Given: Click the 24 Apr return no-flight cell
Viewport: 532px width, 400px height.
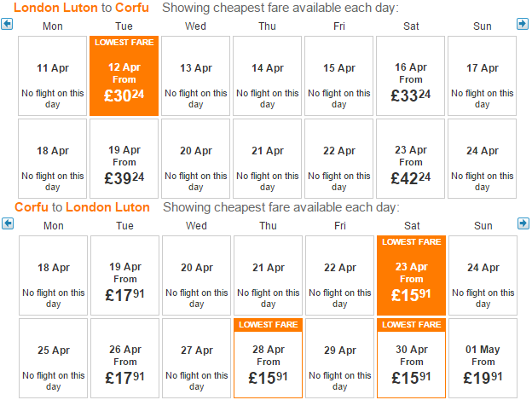Looking at the screenshot, I should coord(483,275).
